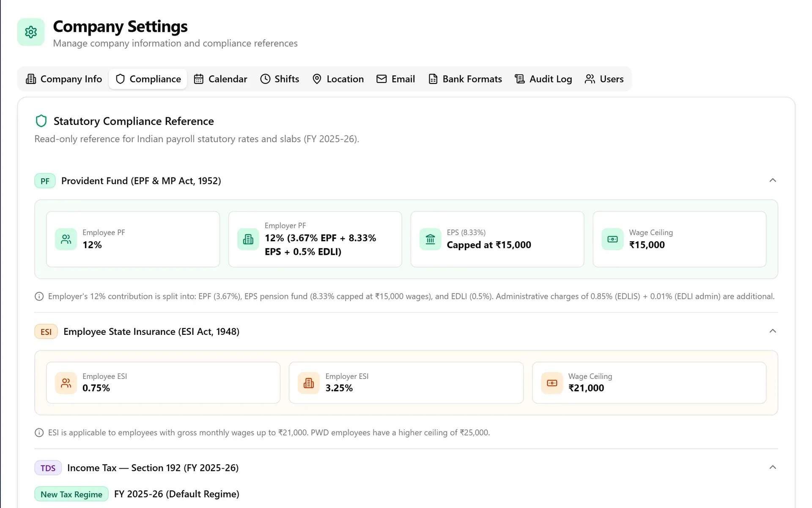The width and height of the screenshot is (812, 508).
Task: Click the Income Tax — Section 192 heading
Action: [x=153, y=468]
